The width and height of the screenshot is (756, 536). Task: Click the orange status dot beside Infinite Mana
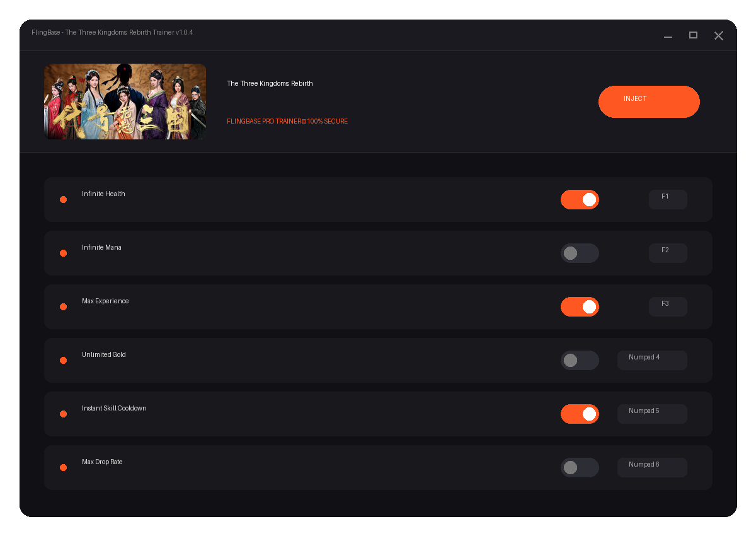pyautogui.click(x=63, y=253)
